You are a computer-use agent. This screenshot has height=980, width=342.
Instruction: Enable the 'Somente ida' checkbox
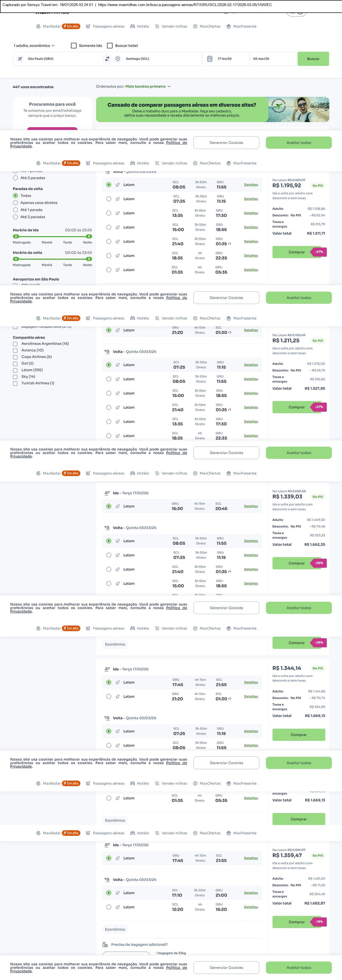(x=74, y=46)
